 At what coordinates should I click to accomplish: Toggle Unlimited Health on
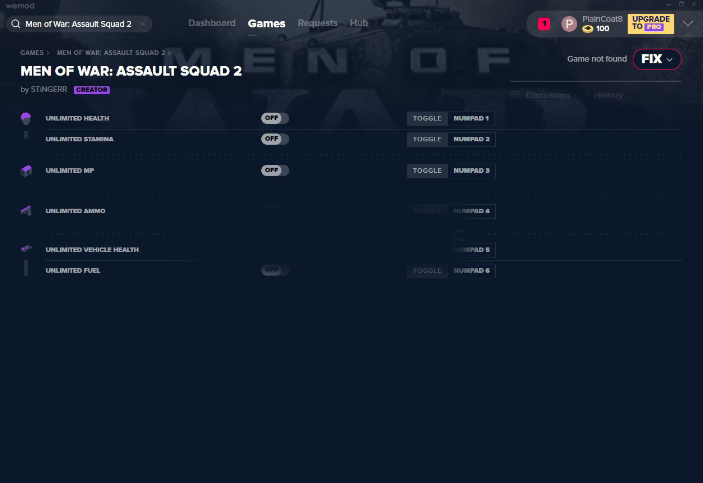pos(275,118)
